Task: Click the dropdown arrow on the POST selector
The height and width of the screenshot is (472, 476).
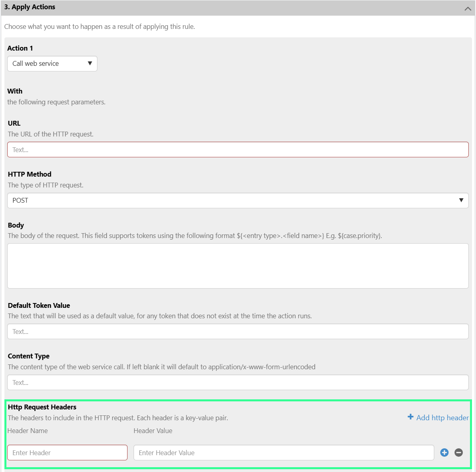Action: click(461, 200)
